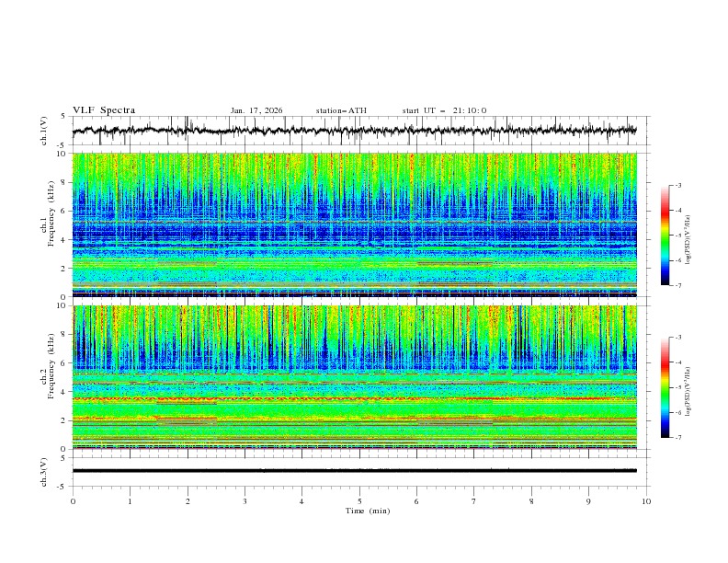Click the ch.3(V) waveform trace
Screen dimensions: 728x563
[355, 471]
